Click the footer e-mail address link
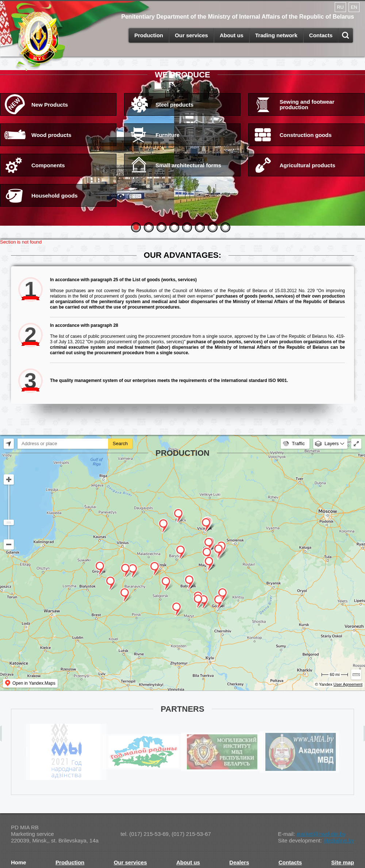Viewport: 365px width, 868px height. (x=321, y=834)
